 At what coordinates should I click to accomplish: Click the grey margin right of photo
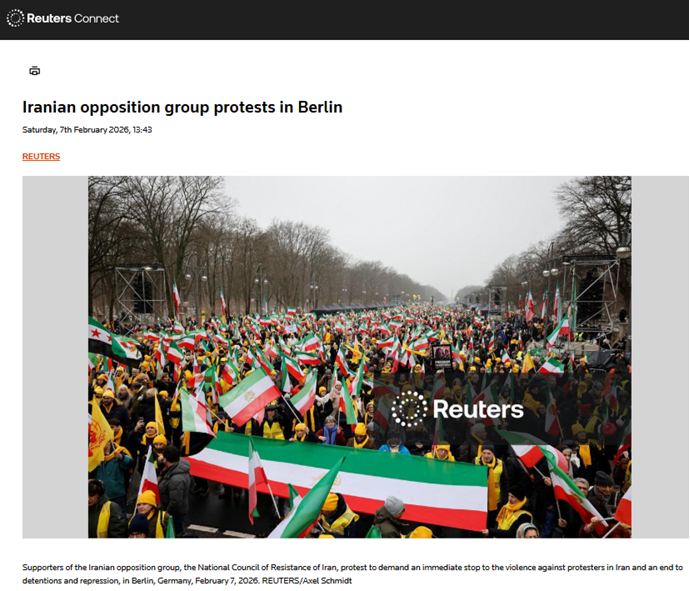660,357
